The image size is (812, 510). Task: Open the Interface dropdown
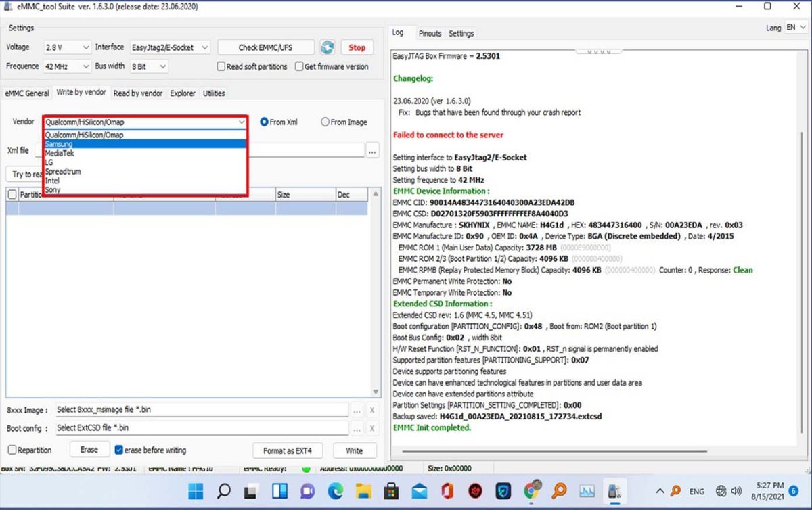tap(170, 47)
